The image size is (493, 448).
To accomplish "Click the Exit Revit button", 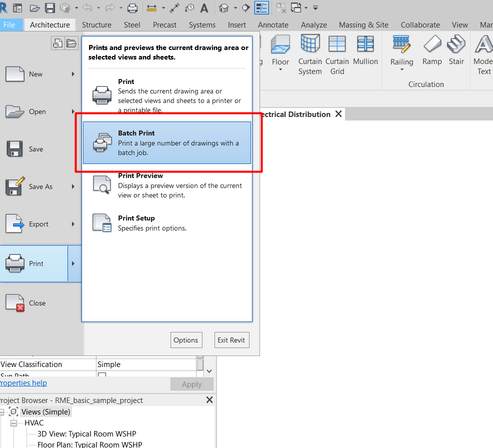I will pyautogui.click(x=231, y=340).
